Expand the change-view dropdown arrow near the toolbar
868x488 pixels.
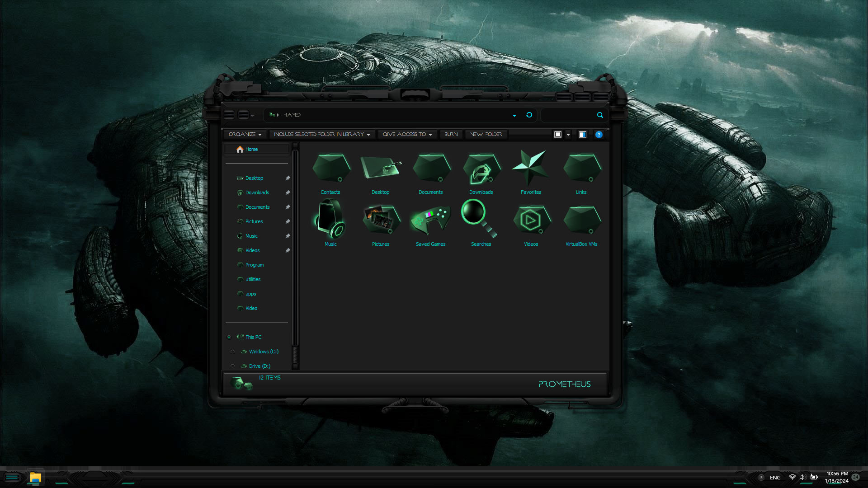[x=568, y=134]
